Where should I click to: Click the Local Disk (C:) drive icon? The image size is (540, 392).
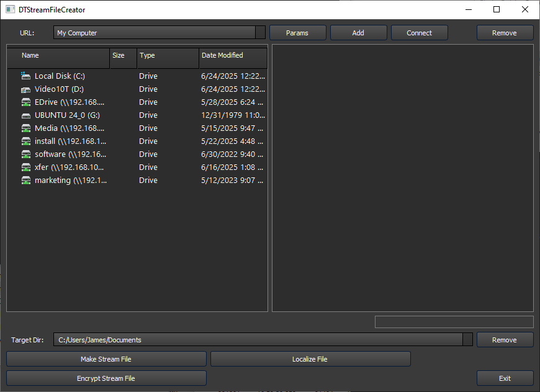26,76
